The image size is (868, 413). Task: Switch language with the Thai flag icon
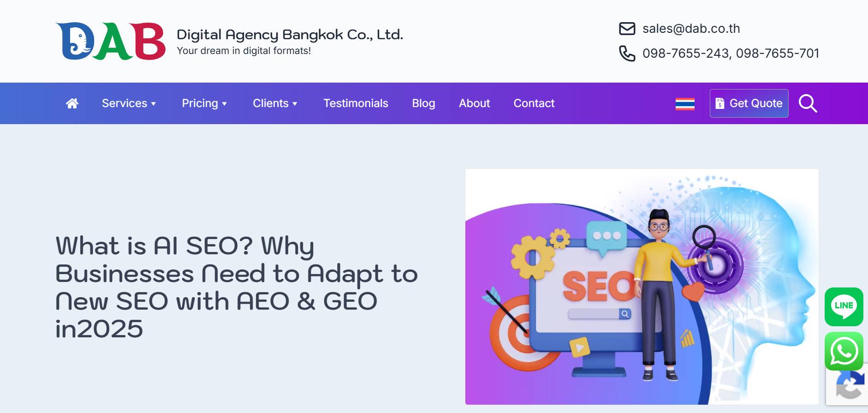[x=685, y=104]
